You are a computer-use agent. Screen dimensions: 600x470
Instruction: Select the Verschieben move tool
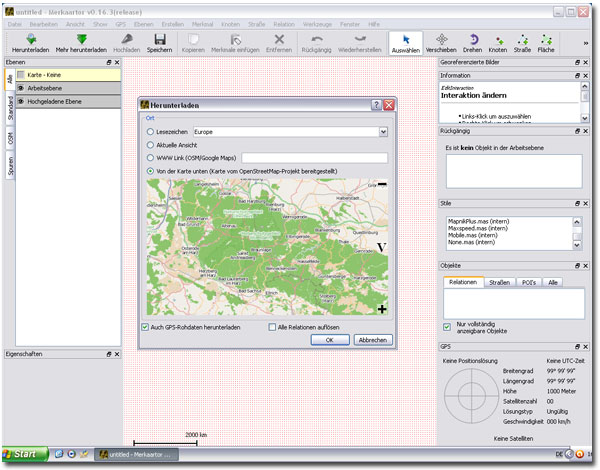(x=440, y=39)
